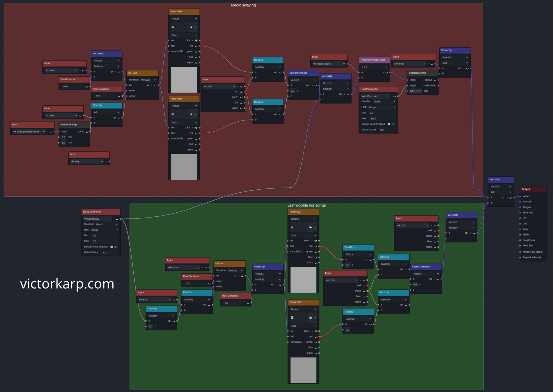This screenshot has width=553, height=392.
Task: Select the Output node title
Action: pos(526,189)
